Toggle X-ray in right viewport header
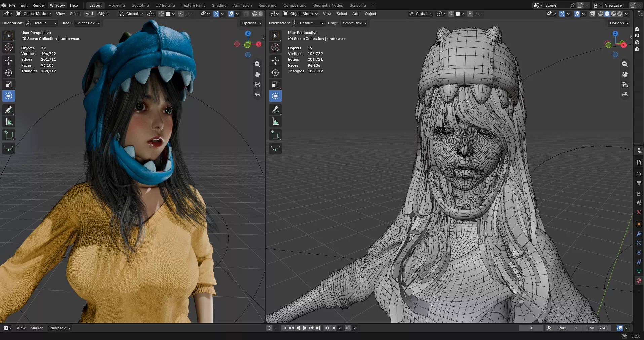 592,14
